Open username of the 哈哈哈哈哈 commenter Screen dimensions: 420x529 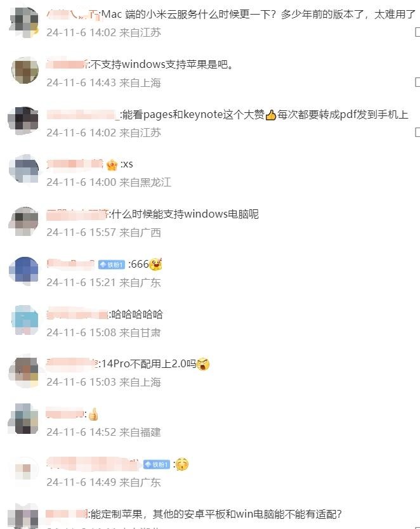point(77,315)
